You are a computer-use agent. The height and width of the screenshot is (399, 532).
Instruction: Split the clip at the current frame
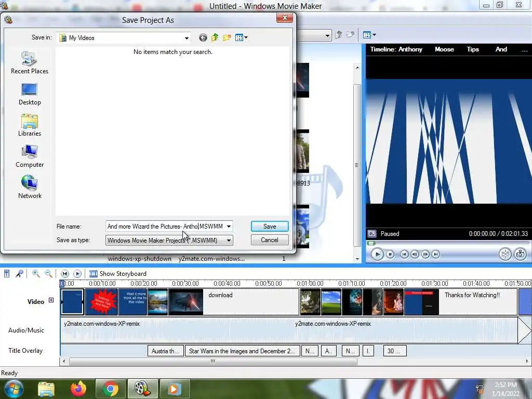click(x=505, y=254)
